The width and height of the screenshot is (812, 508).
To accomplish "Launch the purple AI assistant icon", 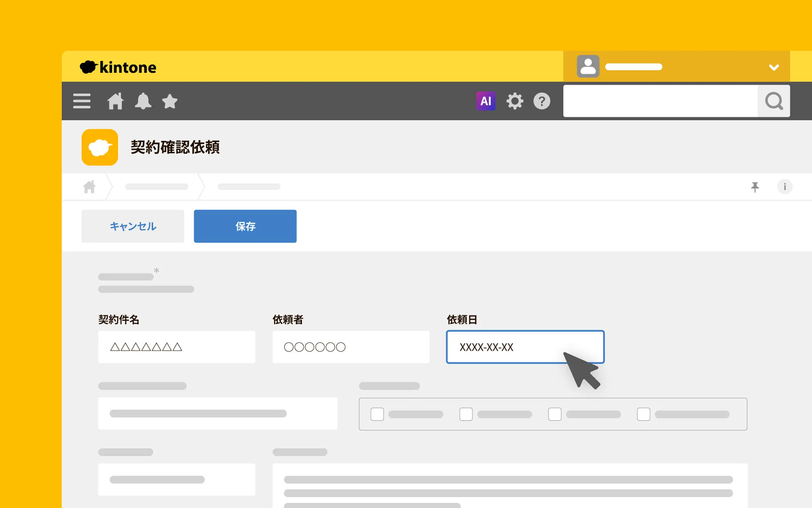I will 485,101.
